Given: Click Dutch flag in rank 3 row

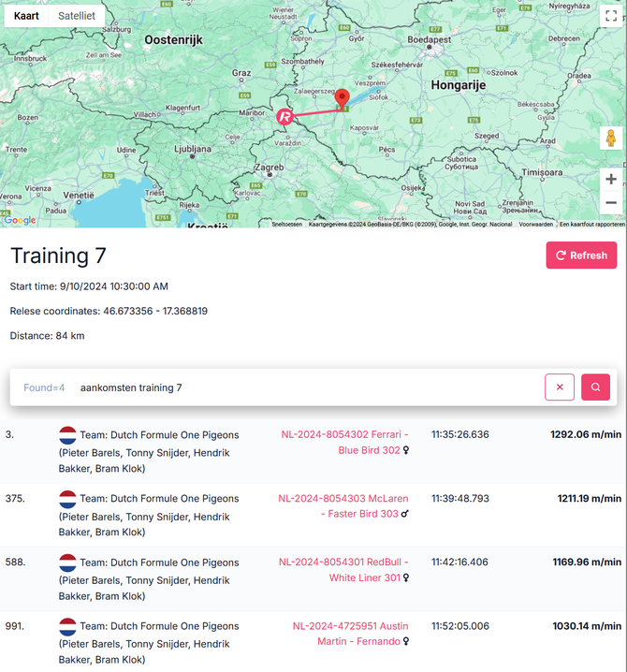Looking at the screenshot, I should 67,435.
